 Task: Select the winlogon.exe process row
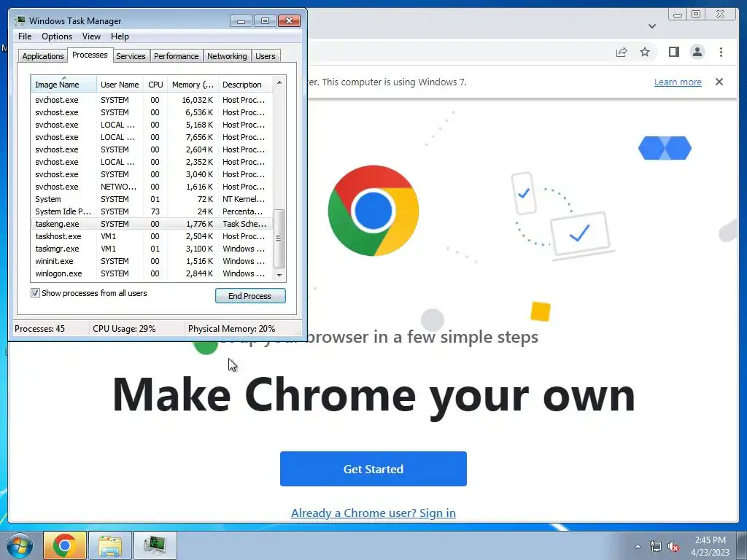[x=152, y=273]
